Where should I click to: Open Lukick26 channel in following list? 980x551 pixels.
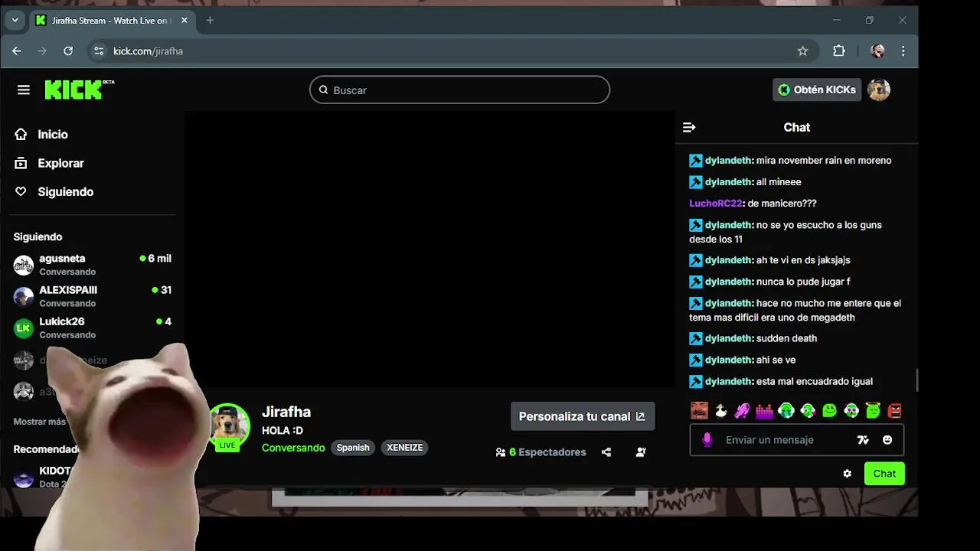click(92, 328)
